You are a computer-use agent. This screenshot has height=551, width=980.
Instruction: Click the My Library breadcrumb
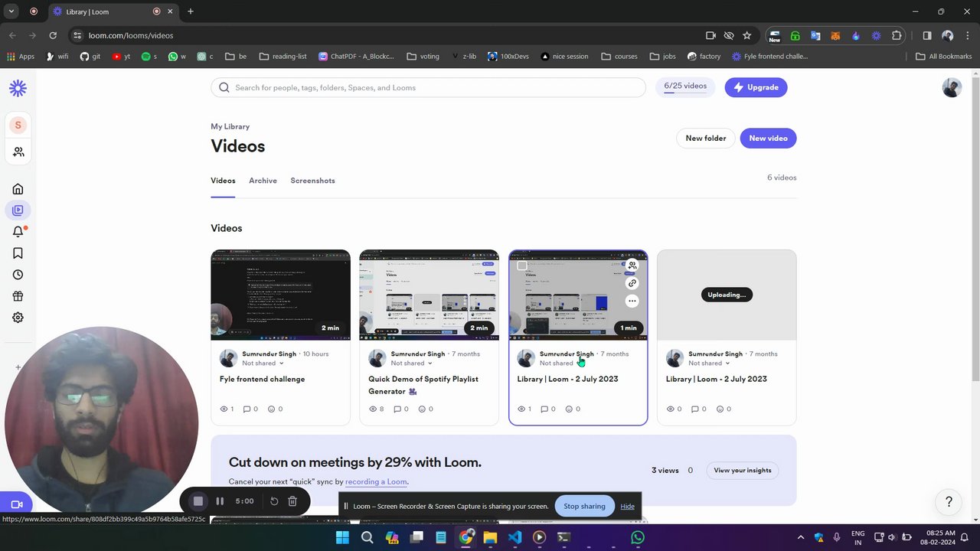point(230,126)
